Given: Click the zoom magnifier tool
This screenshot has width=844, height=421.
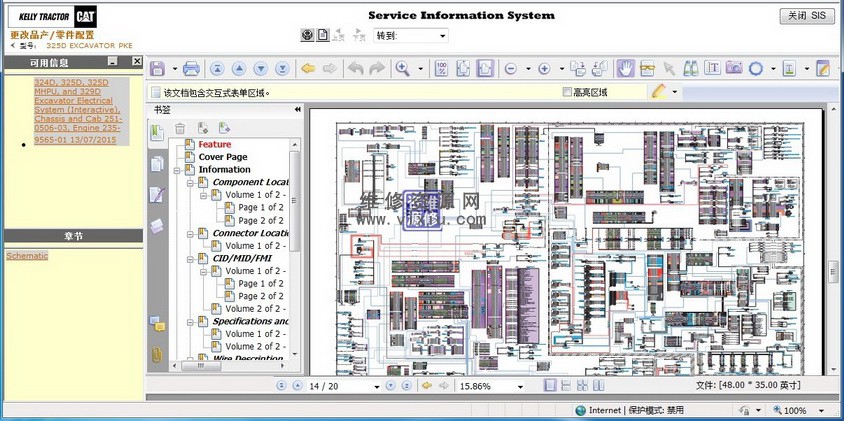Looking at the screenshot, I should pyautogui.click(x=402, y=68).
